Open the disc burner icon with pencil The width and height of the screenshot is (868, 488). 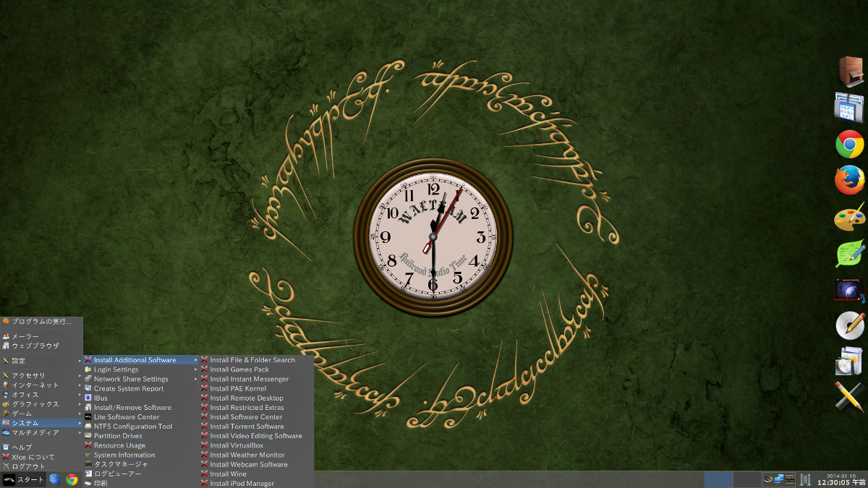click(x=850, y=325)
